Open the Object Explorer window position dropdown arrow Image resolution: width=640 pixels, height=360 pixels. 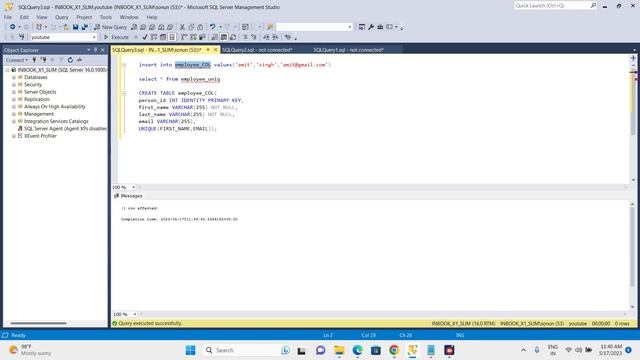tap(89, 50)
